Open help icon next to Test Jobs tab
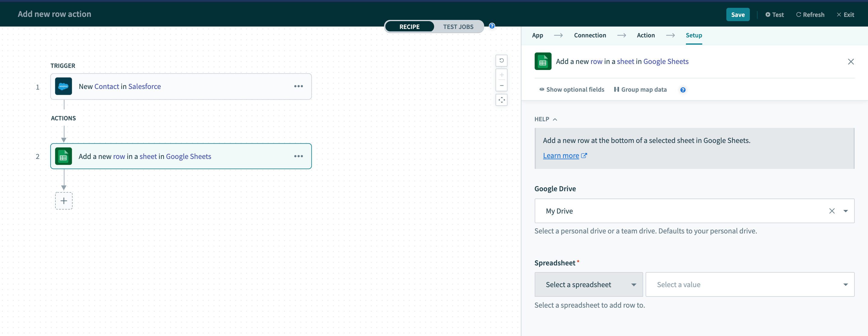 492,26
